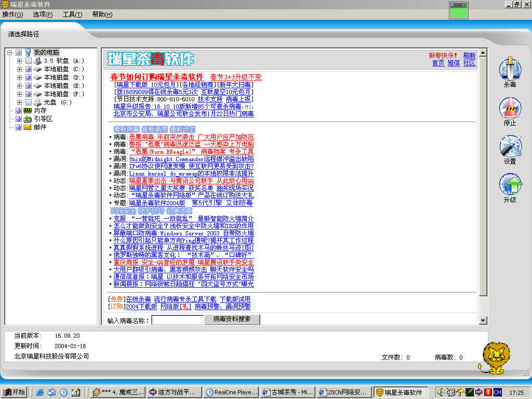The image size is (532, 399).
Task: Toggle checkbox for 内存
Action: 19,111
